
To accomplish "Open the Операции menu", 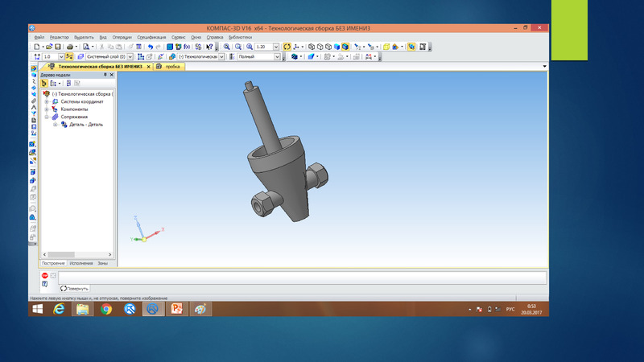I will pyautogui.click(x=122, y=37).
